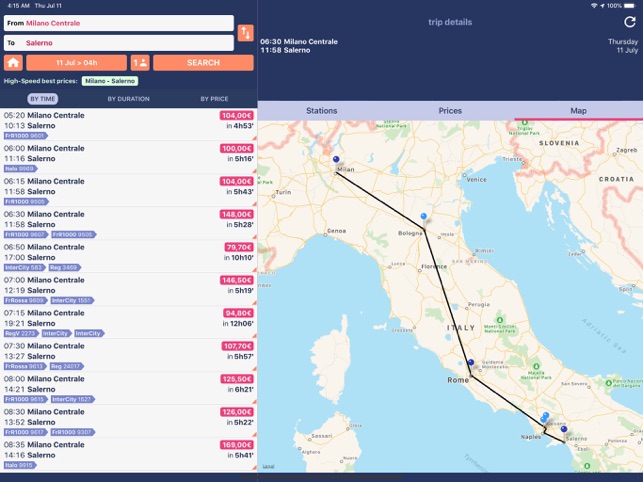The image size is (643, 482).
Task: Tap the battery status icon
Action: [630, 6]
